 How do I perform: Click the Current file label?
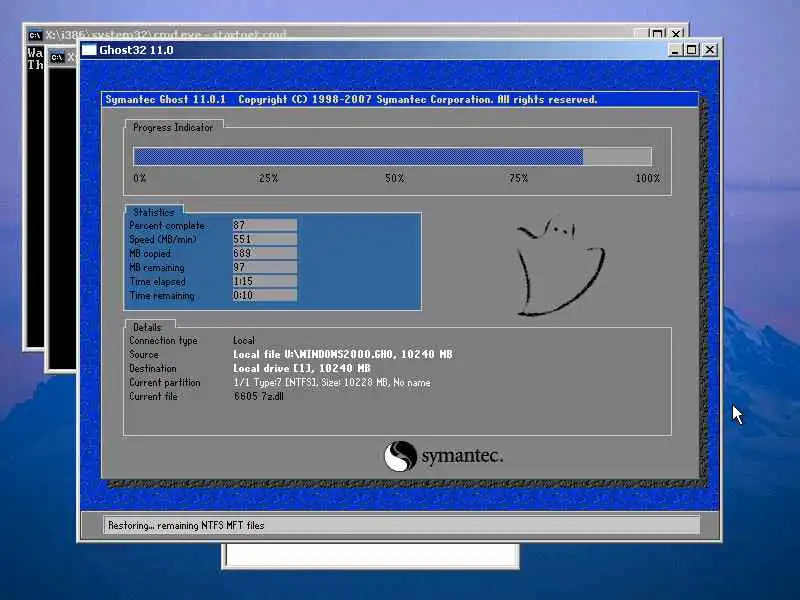tap(153, 396)
